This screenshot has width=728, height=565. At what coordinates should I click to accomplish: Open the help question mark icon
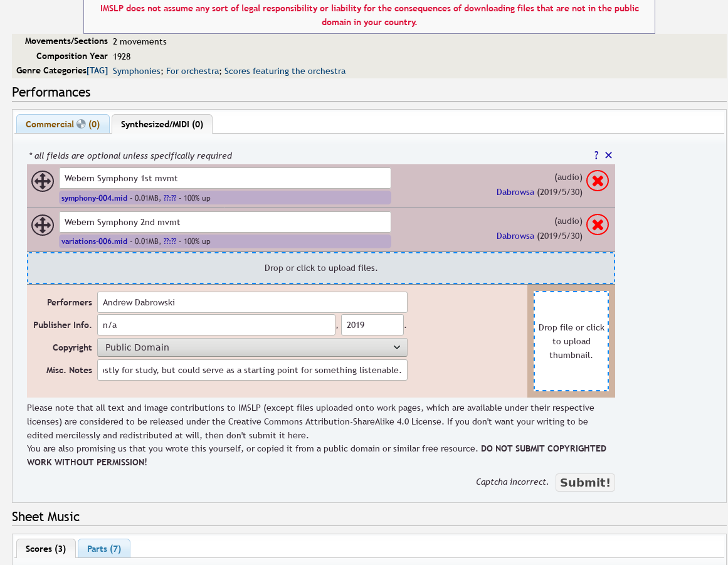click(596, 155)
